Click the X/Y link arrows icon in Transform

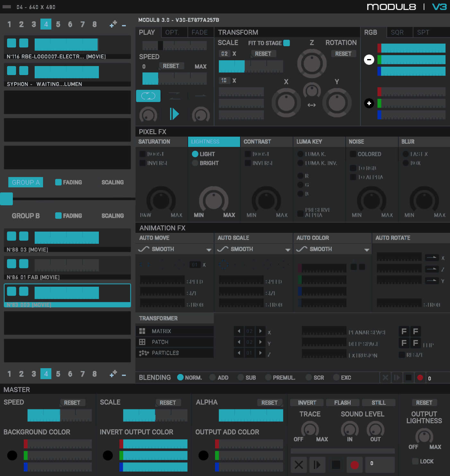tap(312, 105)
